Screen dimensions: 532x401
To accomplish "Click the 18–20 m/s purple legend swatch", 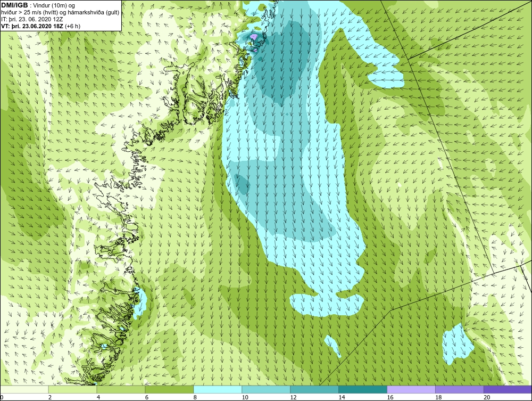I will point(460,389).
